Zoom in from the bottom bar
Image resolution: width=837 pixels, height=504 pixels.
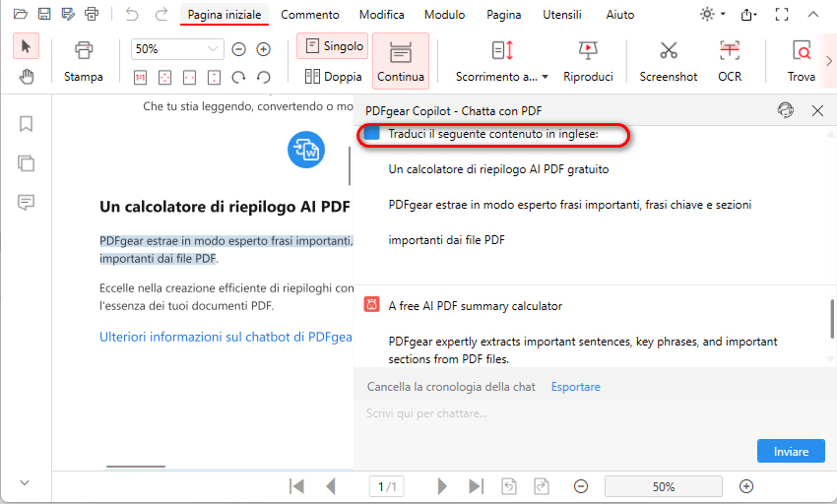point(746,486)
